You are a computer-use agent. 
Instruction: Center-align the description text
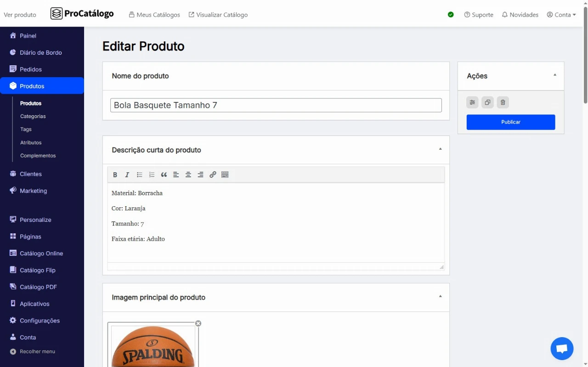(x=188, y=175)
